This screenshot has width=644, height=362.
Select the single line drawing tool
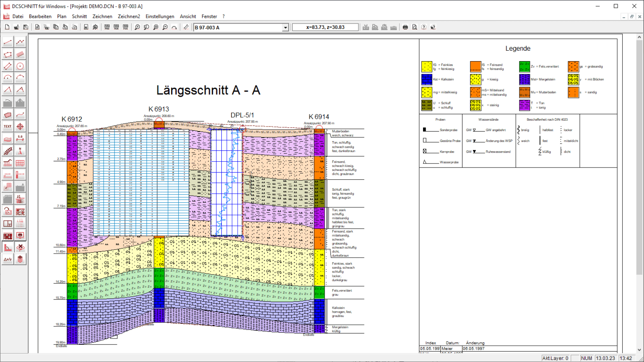pyautogui.click(x=8, y=42)
